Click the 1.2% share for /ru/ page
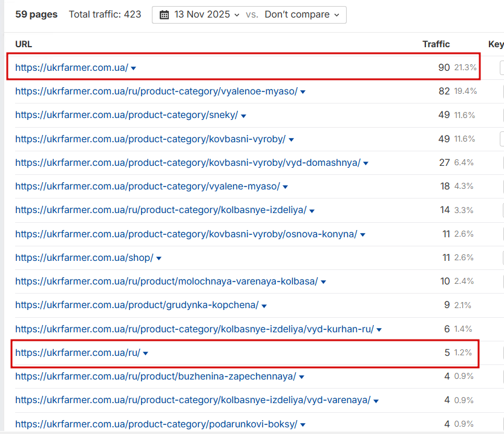This screenshot has width=504, height=434. pos(463,353)
